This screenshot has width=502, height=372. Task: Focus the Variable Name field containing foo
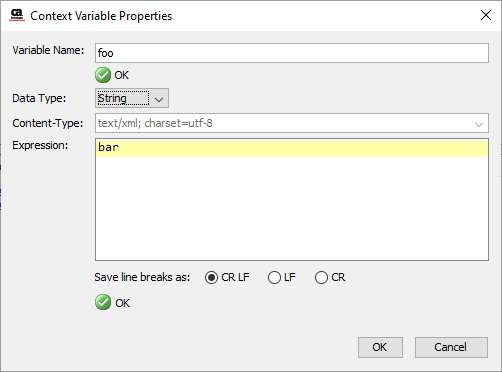coord(292,53)
